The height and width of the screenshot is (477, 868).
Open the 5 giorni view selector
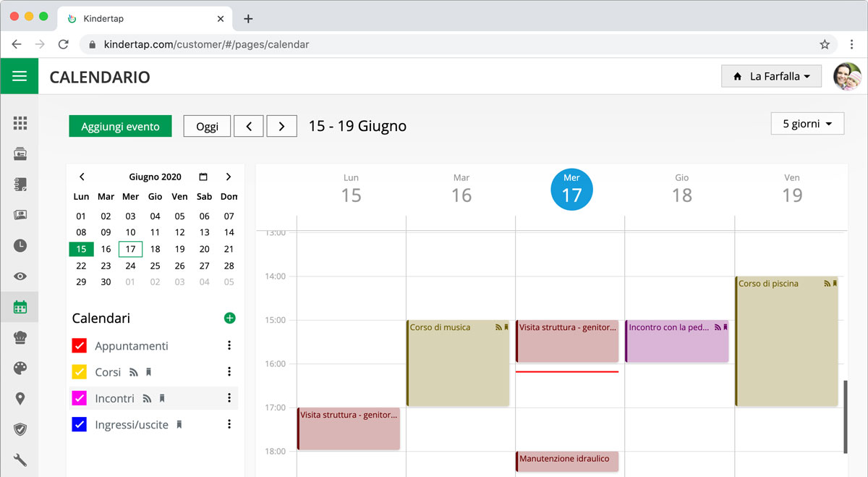pos(807,123)
